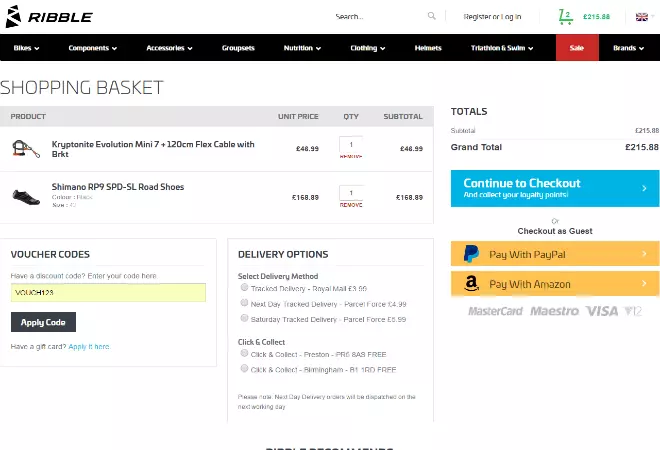
Task: Click the Ribble logo
Action: 49,16
